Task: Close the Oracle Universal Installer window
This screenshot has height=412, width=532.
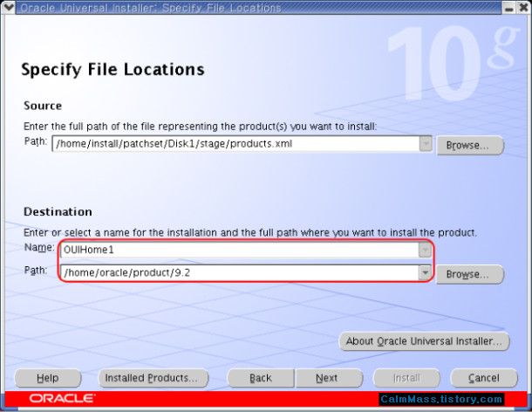Action: (523, 8)
